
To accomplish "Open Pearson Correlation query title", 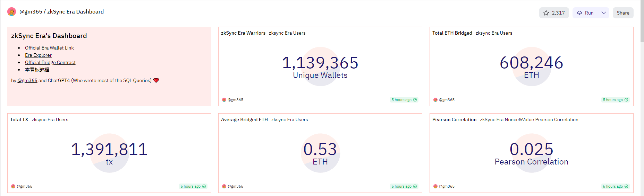I will tap(454, 119).
